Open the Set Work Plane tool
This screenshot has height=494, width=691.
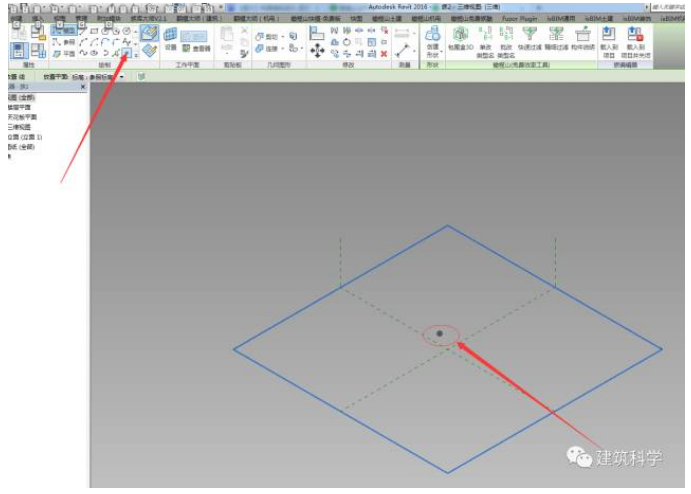[171, 39]
